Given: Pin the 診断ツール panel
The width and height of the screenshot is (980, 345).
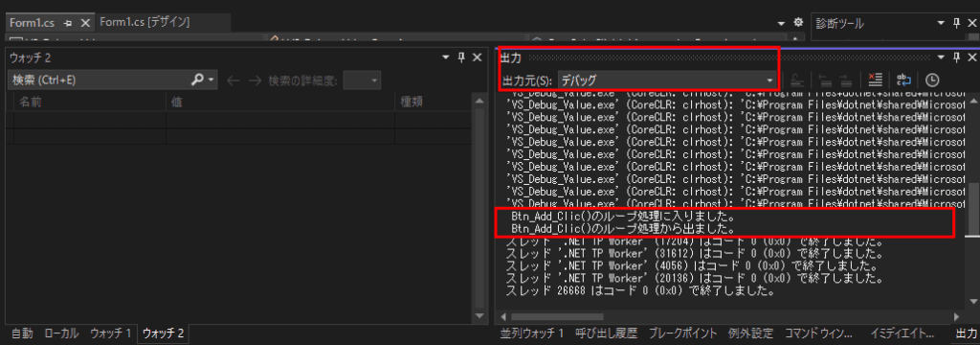Looking at the screenshot, I should [956, 23].
